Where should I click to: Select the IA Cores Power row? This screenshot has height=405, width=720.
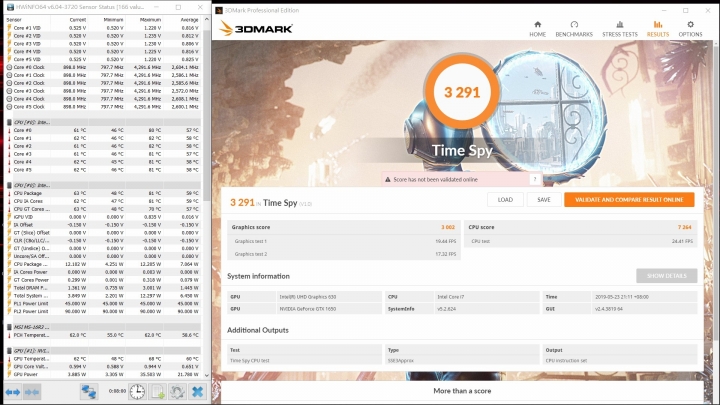[103, 272]
